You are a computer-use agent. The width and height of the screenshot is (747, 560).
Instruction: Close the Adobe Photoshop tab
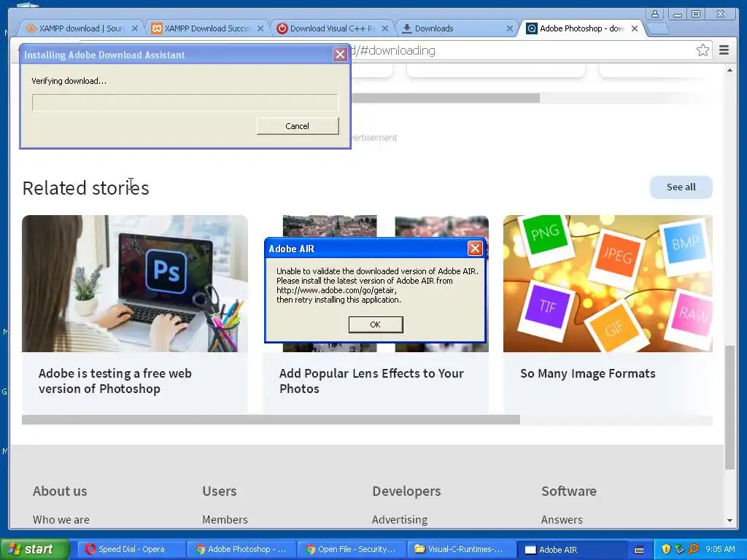(x=635, y=28)
